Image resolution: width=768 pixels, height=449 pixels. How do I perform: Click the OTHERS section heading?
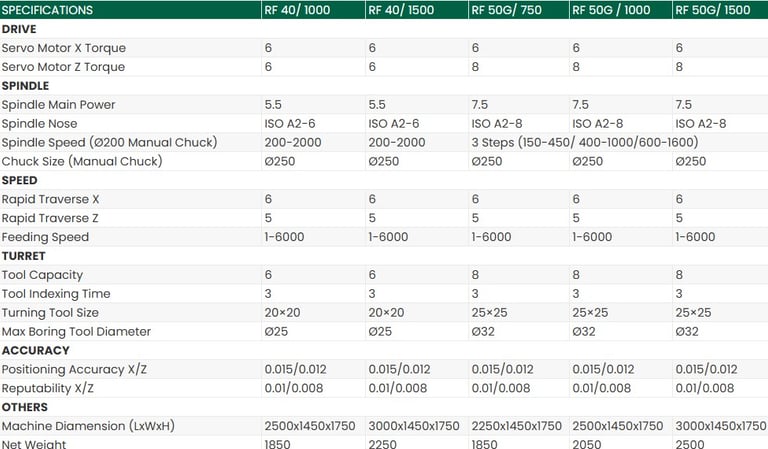point(25,407)
